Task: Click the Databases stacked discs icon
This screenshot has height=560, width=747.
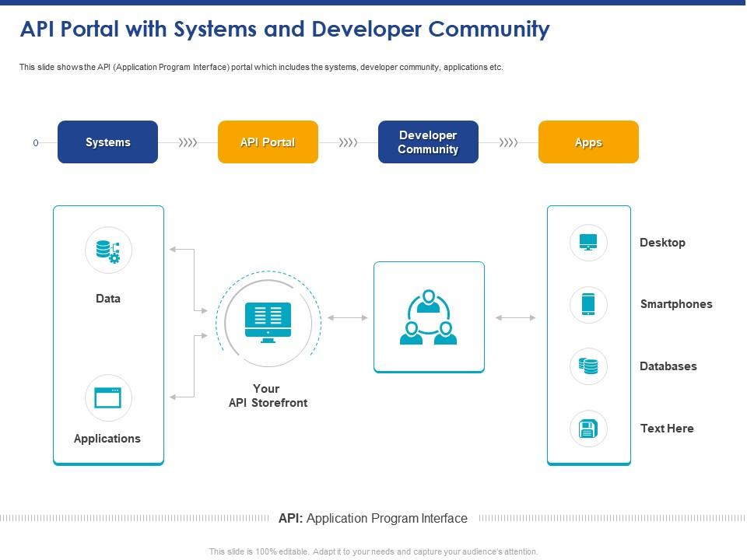Action: click(x=588, y=366)
